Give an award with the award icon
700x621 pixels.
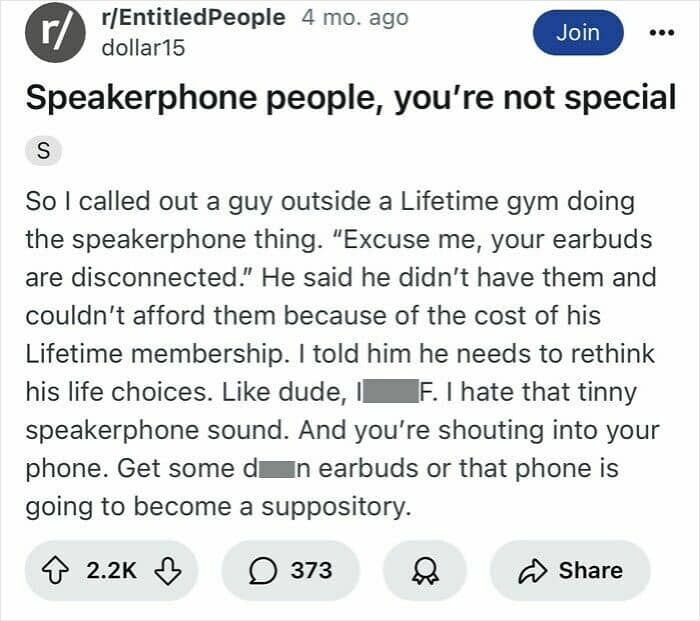pos(424,570)
